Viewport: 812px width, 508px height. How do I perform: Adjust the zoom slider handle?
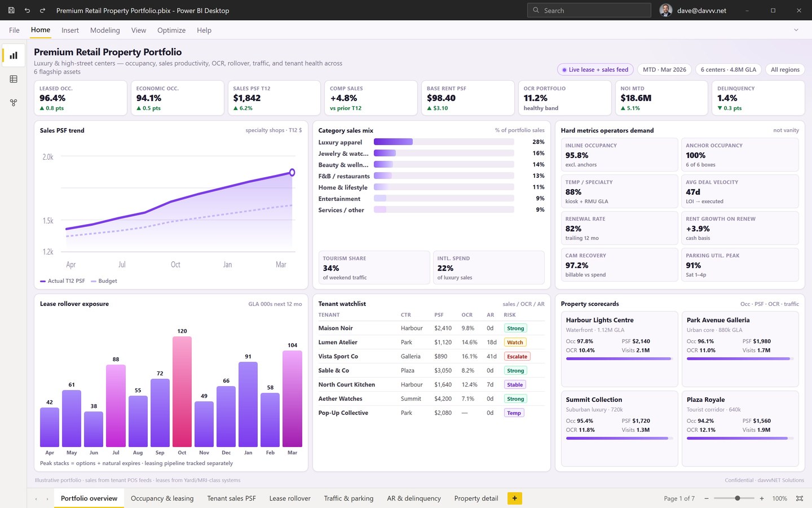pyautogui.click(x=738, y=498)
